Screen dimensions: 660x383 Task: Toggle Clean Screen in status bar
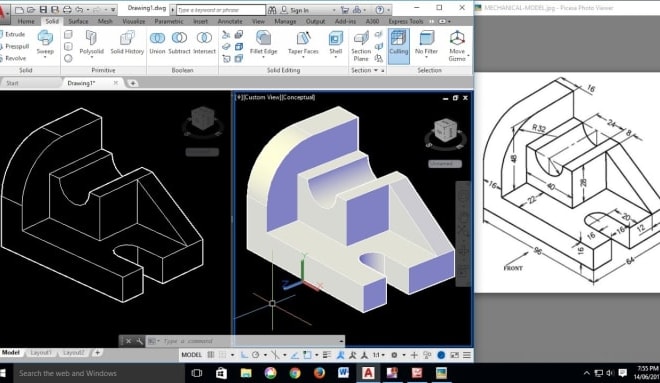coord(455,355)
